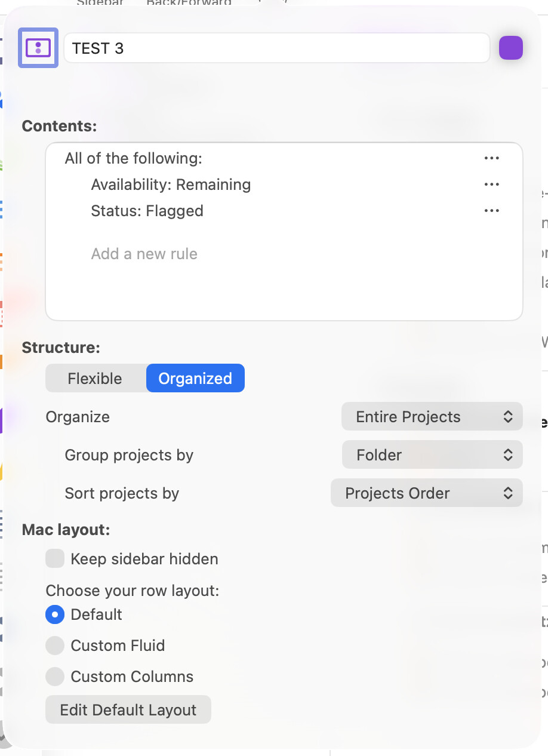Select the "All of the following" rule group
The image size is (548, 756).
pyautogui.click(x=134, y=158)
